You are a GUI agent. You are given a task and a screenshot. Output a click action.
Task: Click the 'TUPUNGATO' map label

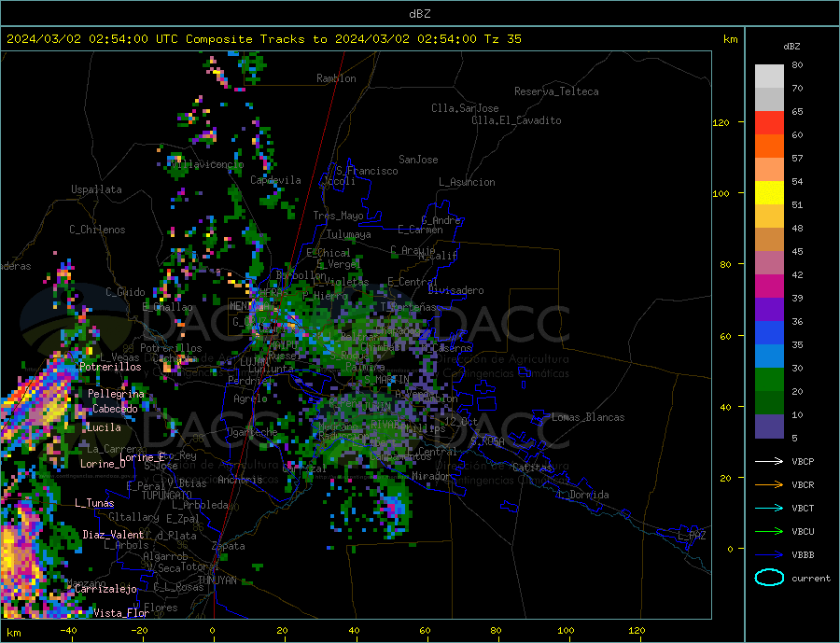[167, 496]
